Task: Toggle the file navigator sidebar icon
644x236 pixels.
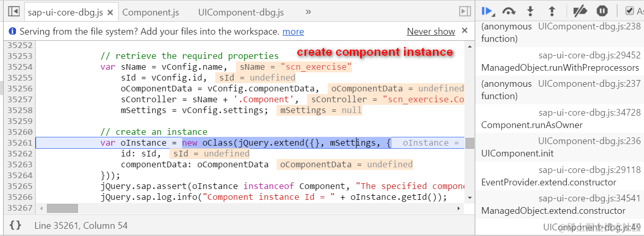Action: coord(14,11)
